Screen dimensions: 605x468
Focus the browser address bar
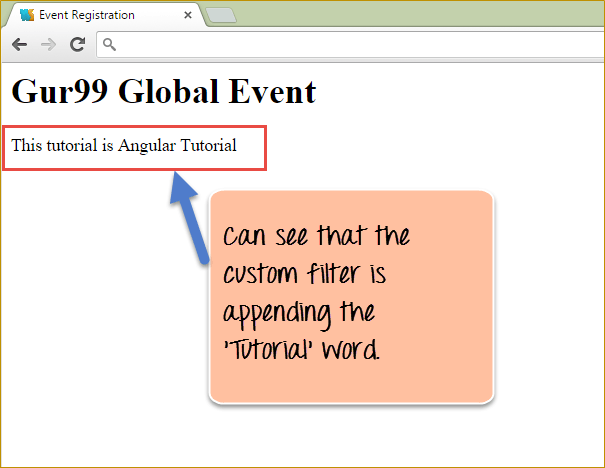[350, 45]
